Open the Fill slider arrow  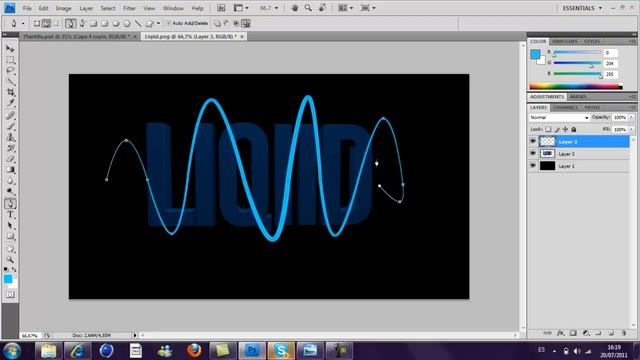632,129
